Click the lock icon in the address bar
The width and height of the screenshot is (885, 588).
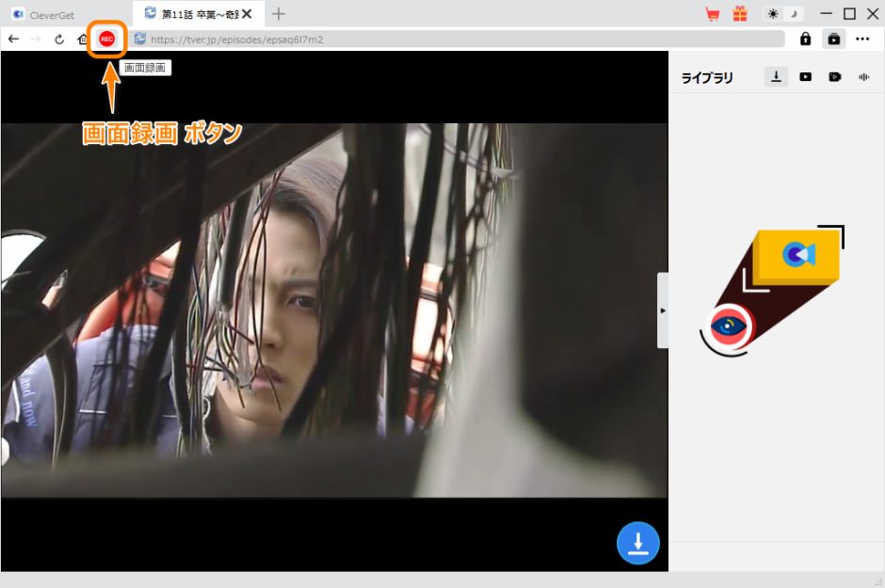click(806, 40)
